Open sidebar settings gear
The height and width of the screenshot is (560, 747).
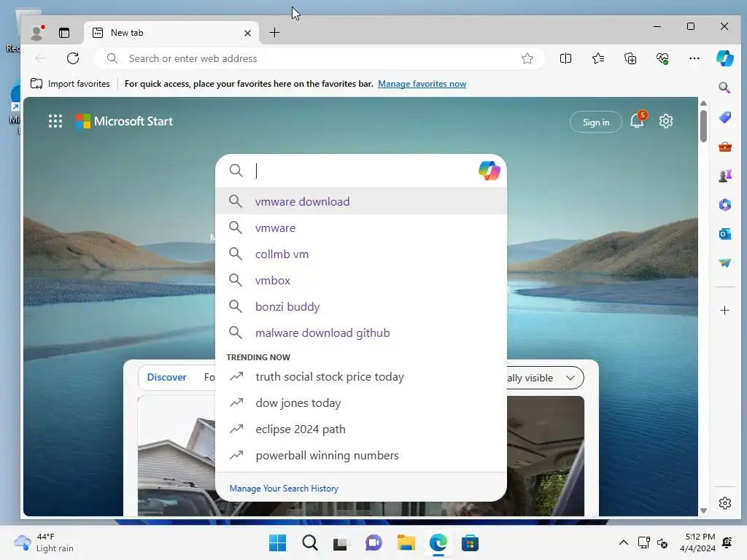click(x=724, y=503)
